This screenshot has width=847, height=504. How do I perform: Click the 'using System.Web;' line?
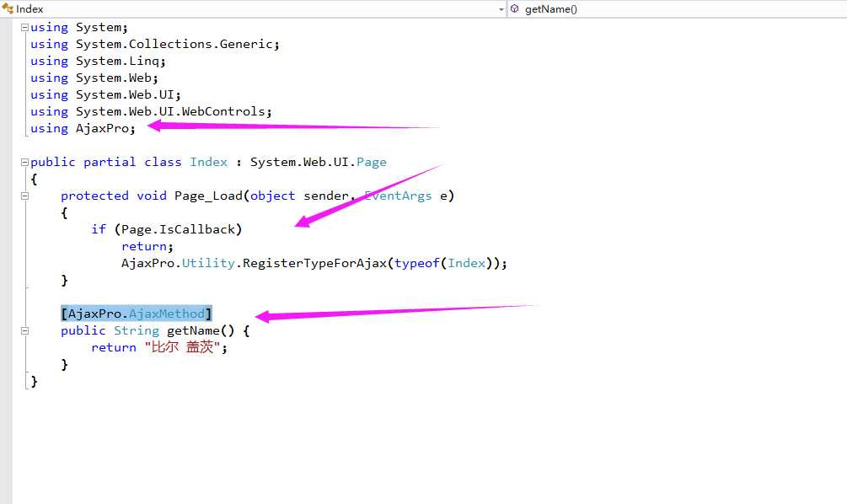tap(94, 78)
